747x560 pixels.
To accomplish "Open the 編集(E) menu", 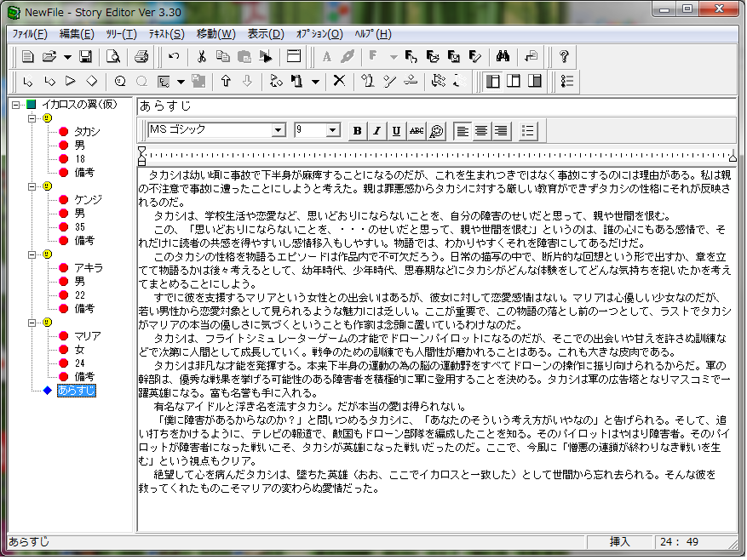I will tap(77, 34).
